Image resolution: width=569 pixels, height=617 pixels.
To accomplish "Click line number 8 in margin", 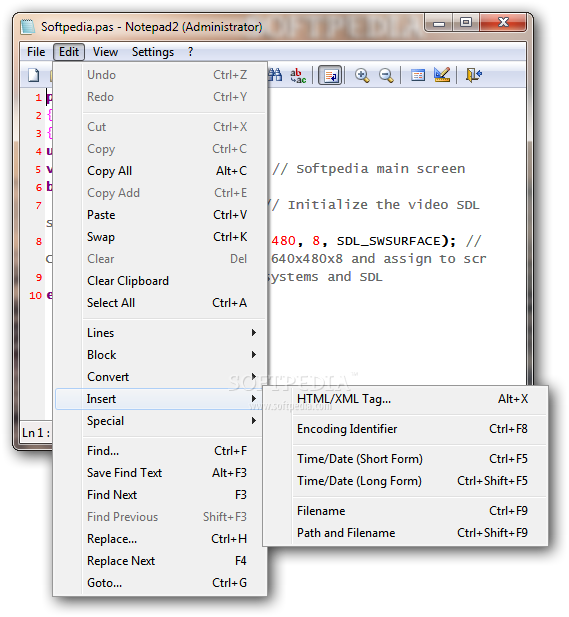I will [39, 241].
